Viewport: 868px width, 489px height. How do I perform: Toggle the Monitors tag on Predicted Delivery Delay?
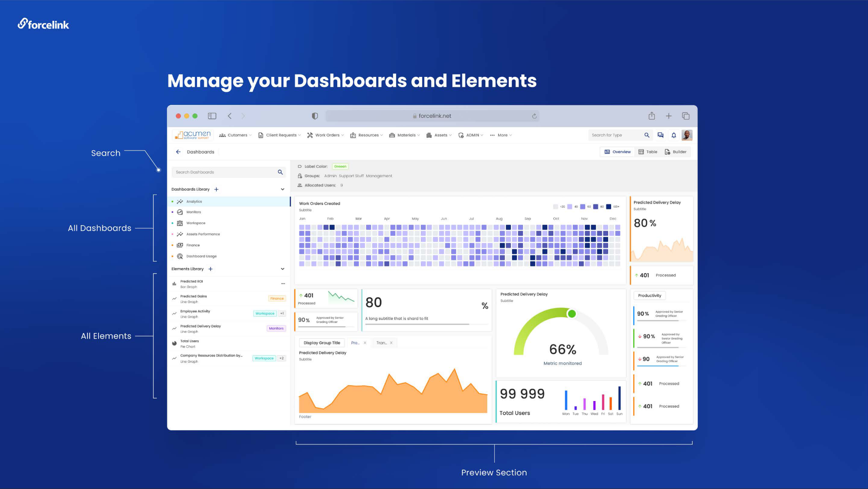276,328
